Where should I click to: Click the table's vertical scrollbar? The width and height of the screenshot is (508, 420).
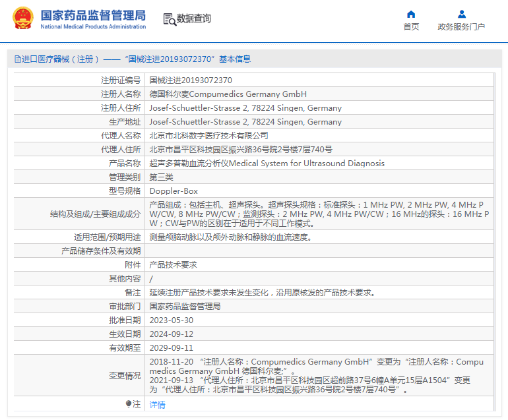click(494, 242)
